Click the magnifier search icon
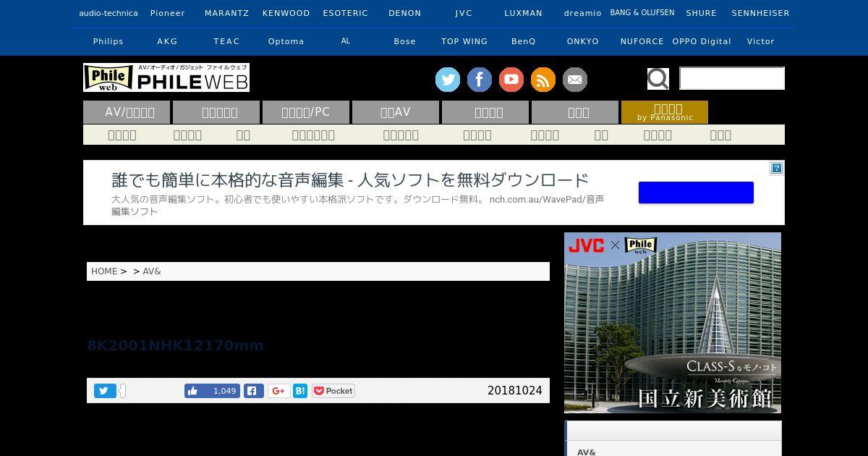Screen dimensions: 868x456 tap(658, 78)
